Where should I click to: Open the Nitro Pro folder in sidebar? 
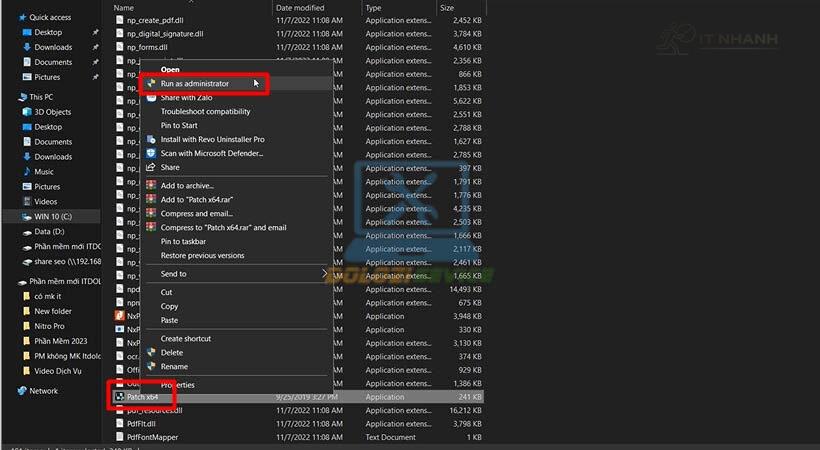49,326
